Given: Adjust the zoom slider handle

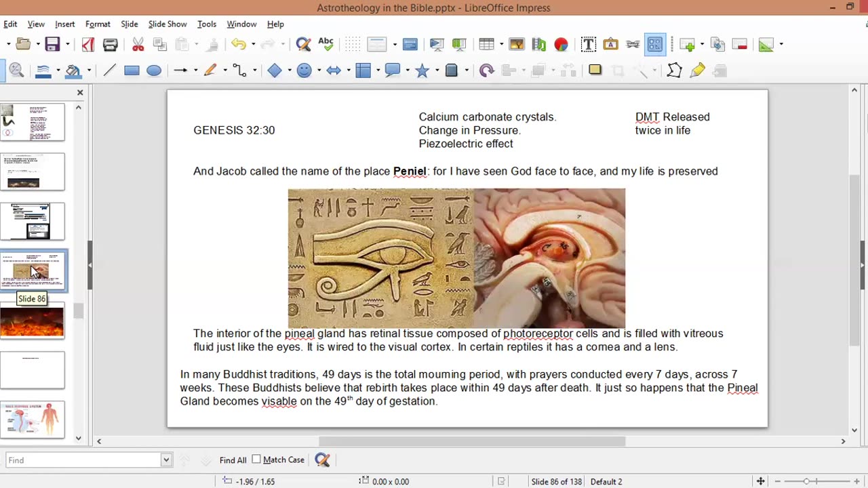Looking at the screenshot, I should pyautogui.click(x=806, y=481).
